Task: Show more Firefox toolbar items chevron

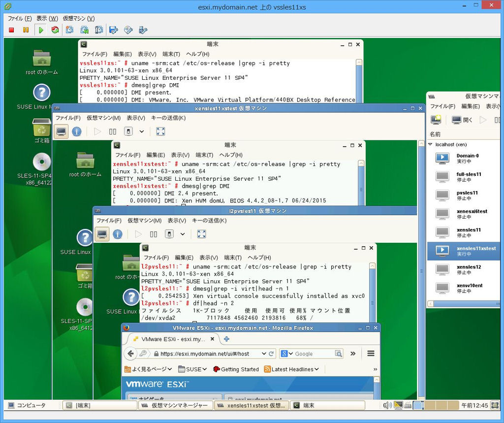Action: pyautogui.click(x=353, y=354)
